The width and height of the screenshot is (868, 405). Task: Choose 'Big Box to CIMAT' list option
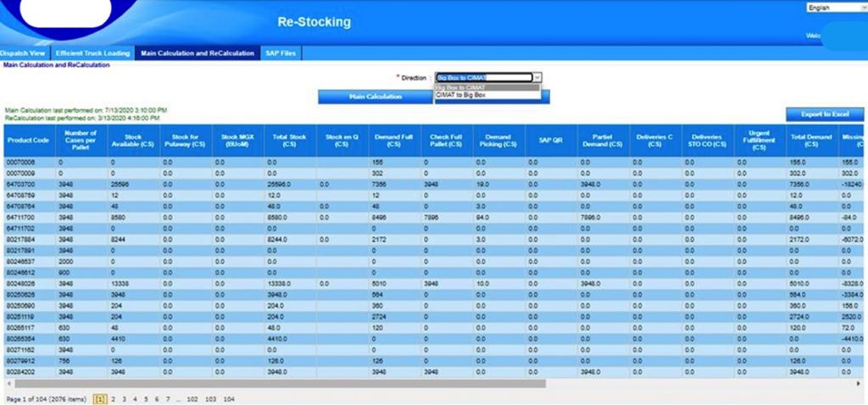(x=487, y=87)
